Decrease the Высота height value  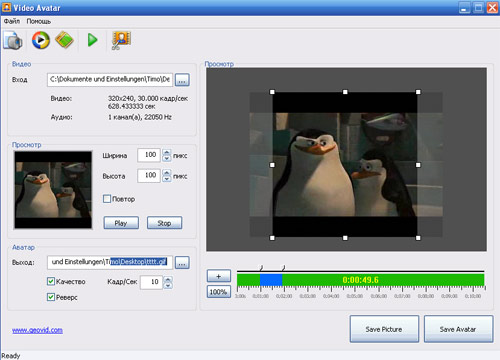coord(167,179)
